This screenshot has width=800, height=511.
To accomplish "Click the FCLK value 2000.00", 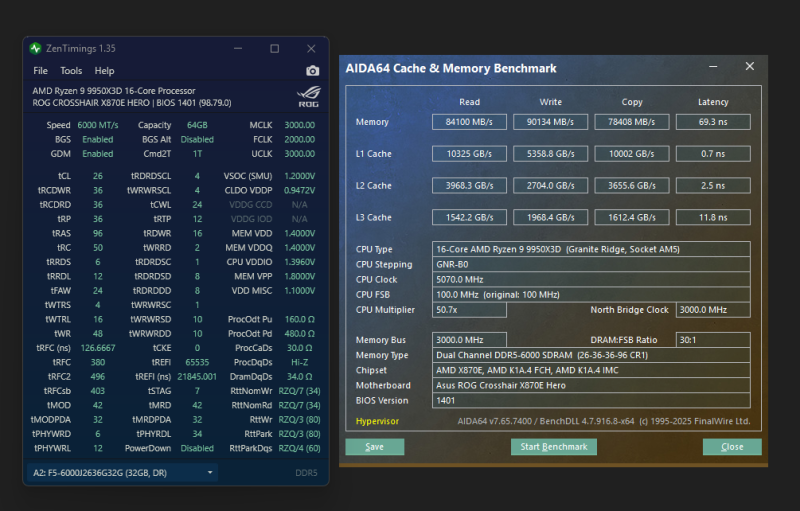I will pyautogui.click(x=299, y=139).
